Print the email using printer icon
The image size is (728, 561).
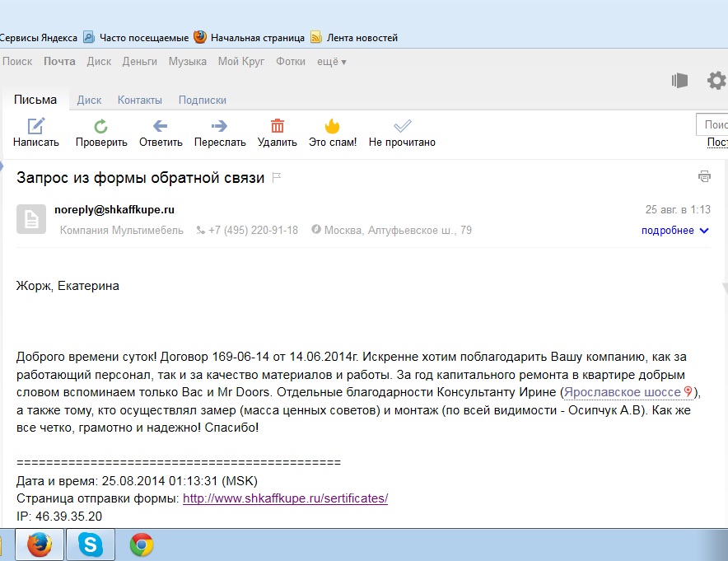click(x=704, y=176)
